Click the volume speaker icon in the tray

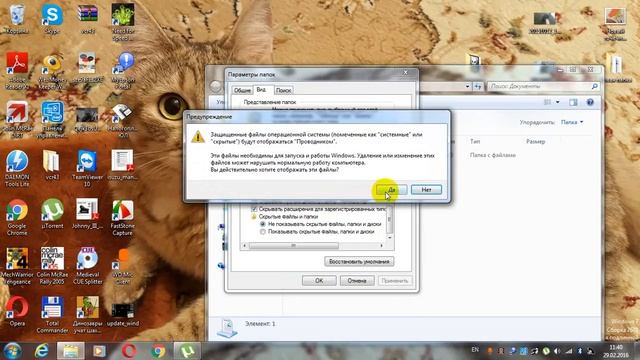coord(557,351)
